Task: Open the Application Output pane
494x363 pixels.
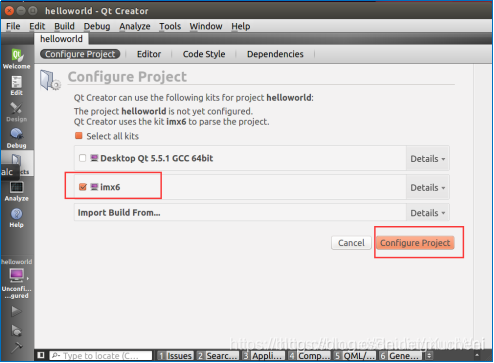Action: click(x=264, y=356)
